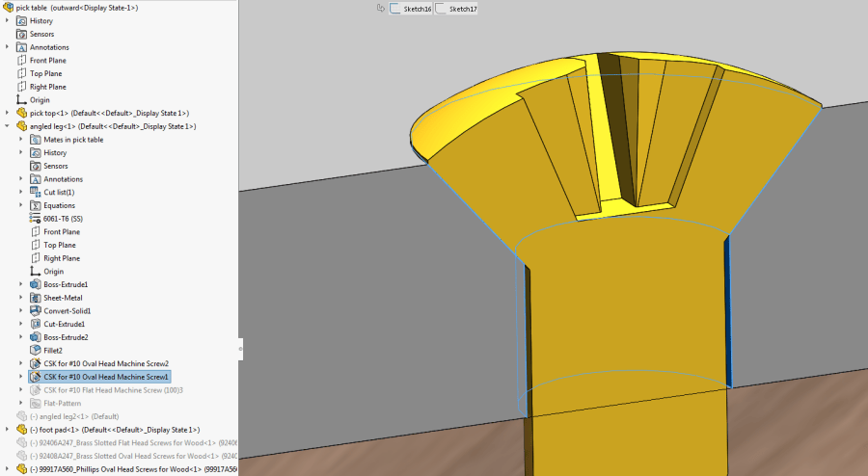This screenshot has height=476, width=868.
Task: Expand the Cut list(1) folder
Action: [21, 192]
